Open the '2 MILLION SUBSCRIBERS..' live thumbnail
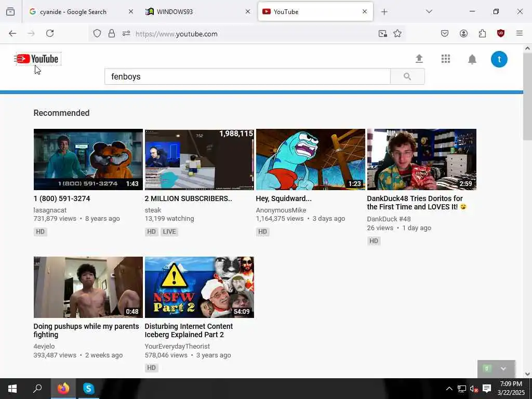The image size is (532, 399). click(199, 159)
